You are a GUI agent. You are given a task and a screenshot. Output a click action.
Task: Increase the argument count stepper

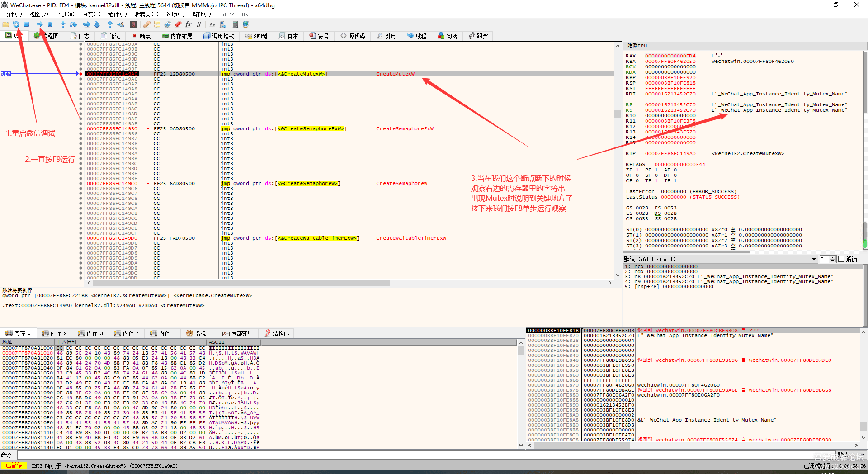tap(833, 258)
